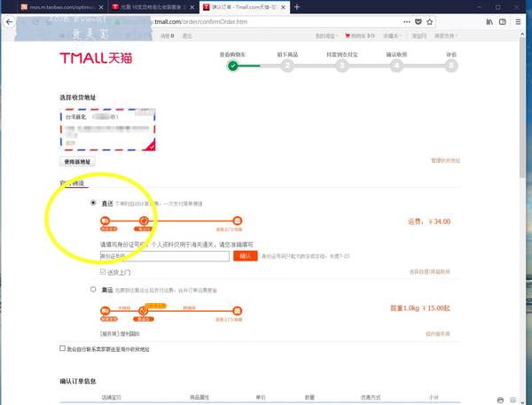Close the mos.m.taobao.com tab
This screenshot has height=405, width=532.
101,7
